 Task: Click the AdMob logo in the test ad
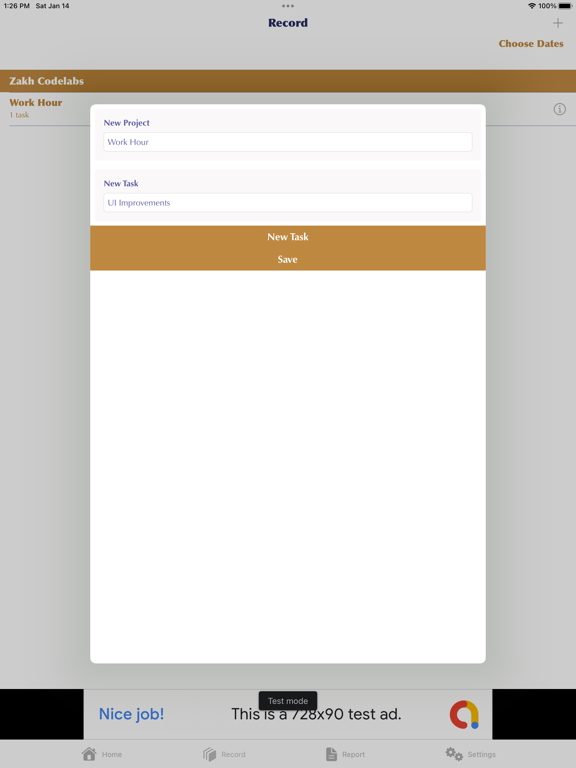464,715
